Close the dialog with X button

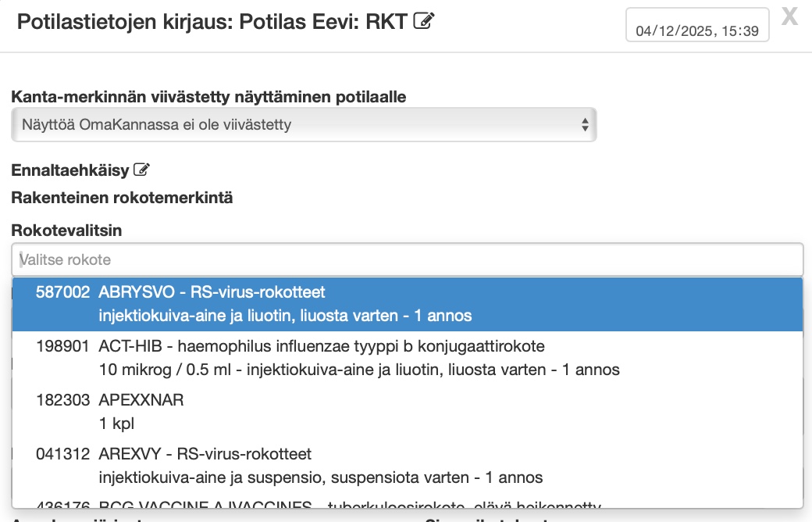789,17
